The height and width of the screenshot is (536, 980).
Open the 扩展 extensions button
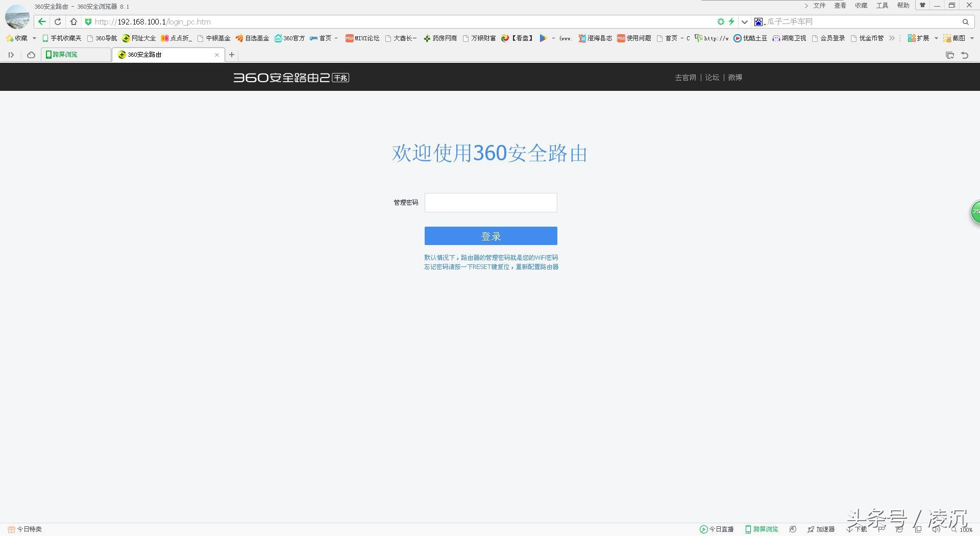click(x=918, y=38)
